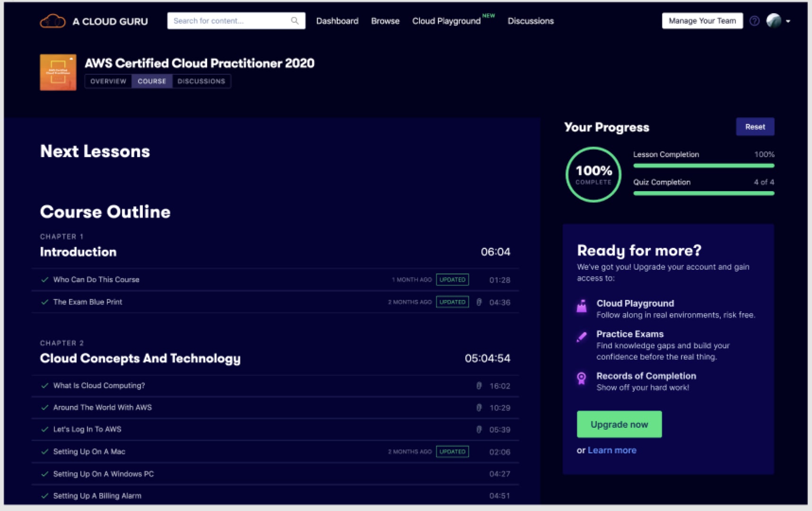Click the AWS Certified Cloud Practitioner 2020 title
Viewport: 812px width, 511px height.
[x=200, y=63]
